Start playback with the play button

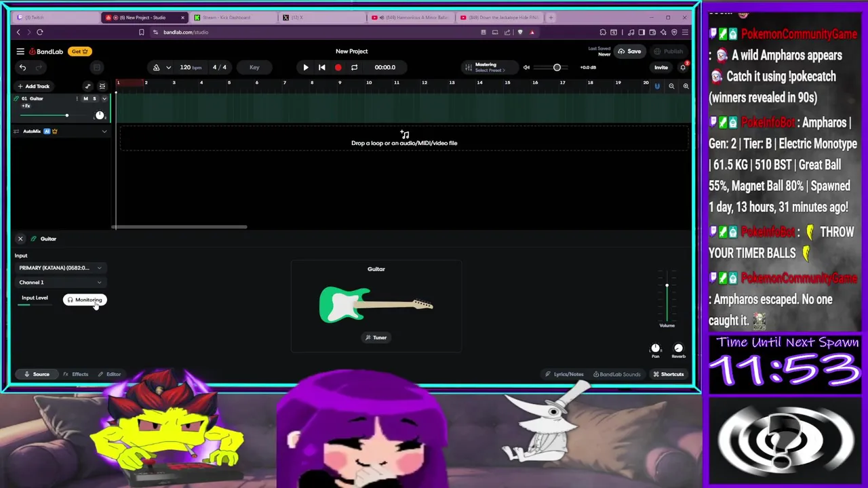(x=305, y=67)
